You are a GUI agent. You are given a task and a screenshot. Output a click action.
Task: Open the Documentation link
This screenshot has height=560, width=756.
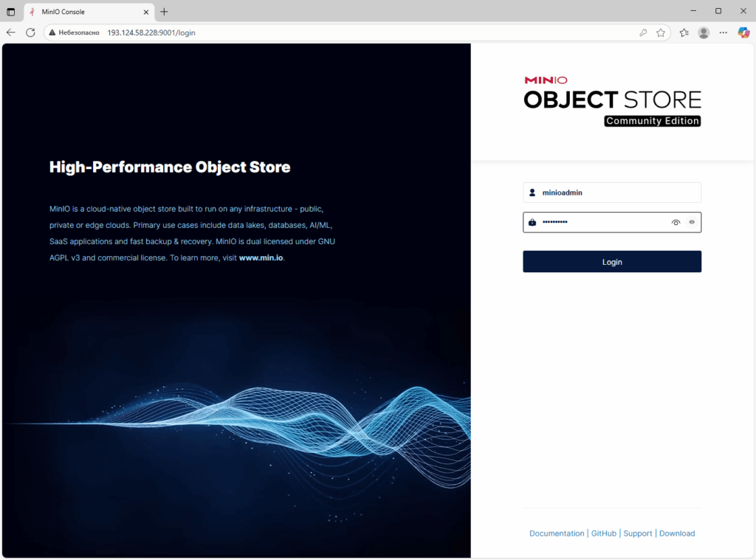pyautogui.click(x=557, y=533)
